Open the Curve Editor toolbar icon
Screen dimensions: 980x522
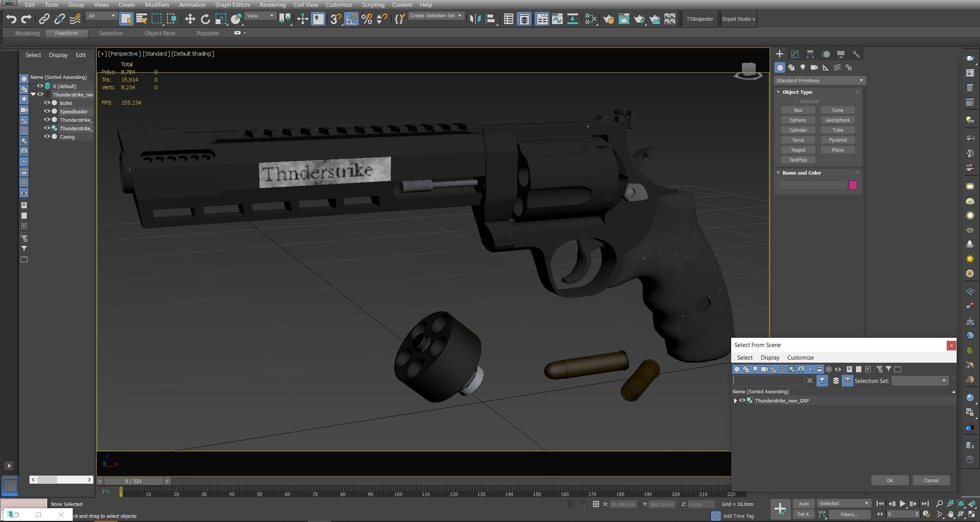pyautogui.click(x=557, y=19)
